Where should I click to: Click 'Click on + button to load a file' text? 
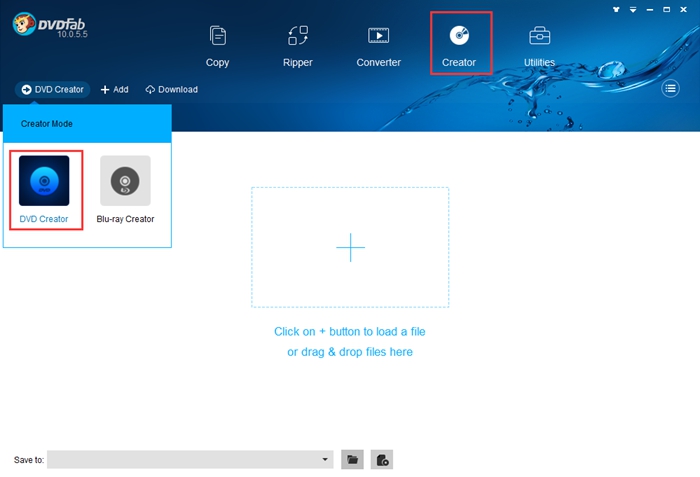click(350, 331)
